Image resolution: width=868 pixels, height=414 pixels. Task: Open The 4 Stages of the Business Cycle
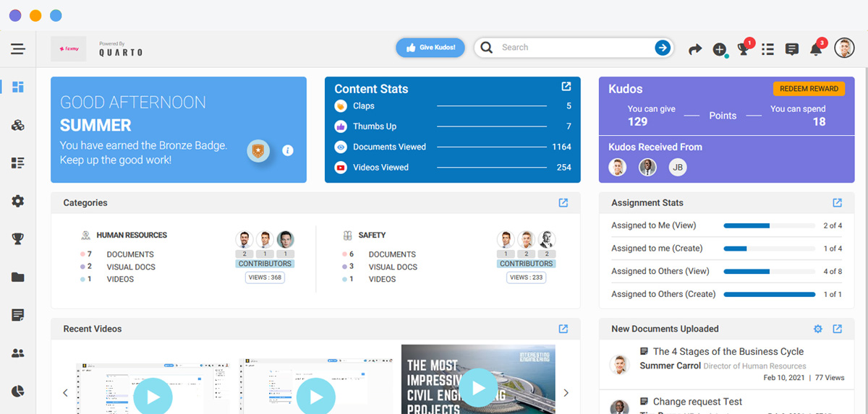click(x=728, y=352)
